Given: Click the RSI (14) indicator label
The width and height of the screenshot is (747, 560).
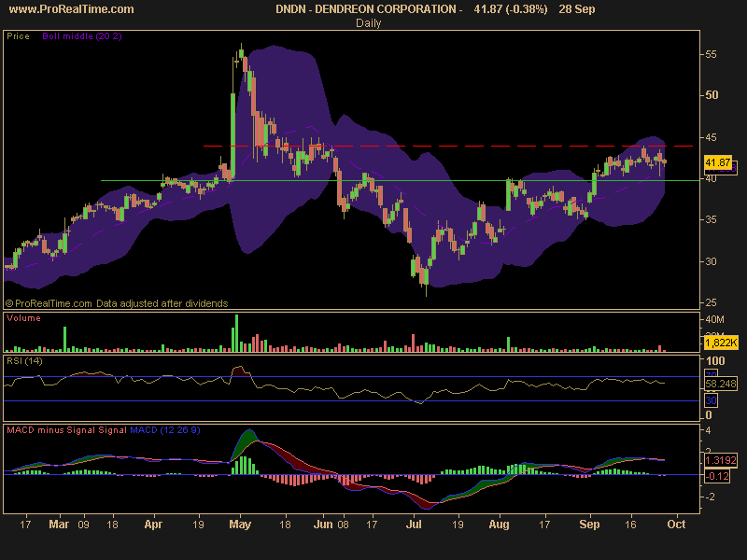Looking at the screenshot, I should pyautogui.click(x=24, y=361).
